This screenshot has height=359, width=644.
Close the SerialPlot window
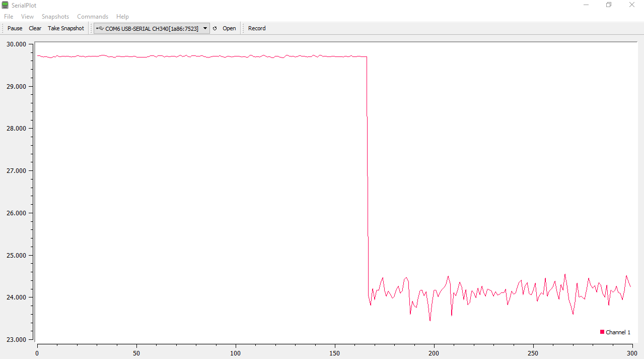[632, 5]
